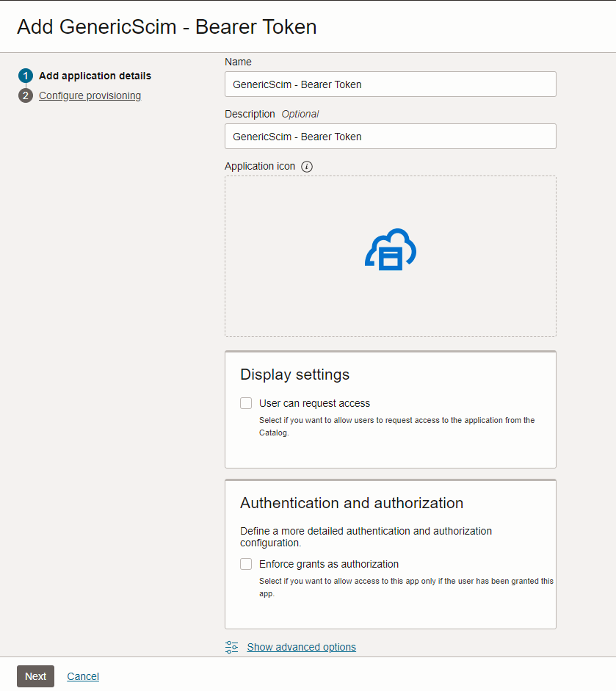This screenshot has height=691, width=616.
Task: Click the Authentication and authorization heading
Action: pos(351,503)
